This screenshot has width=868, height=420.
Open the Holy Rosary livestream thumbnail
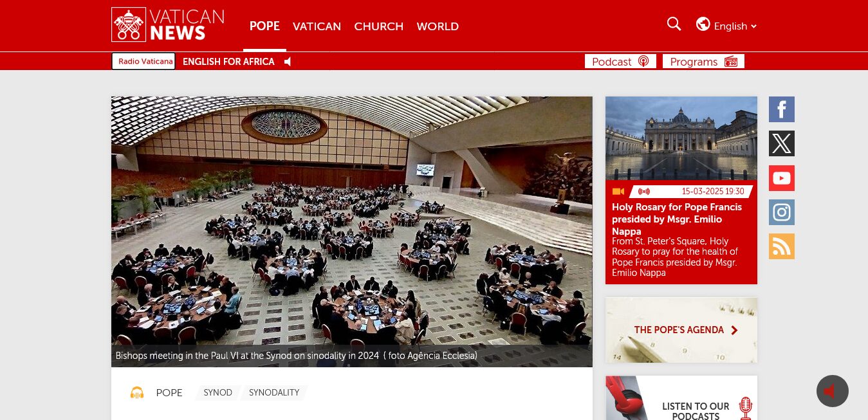click(681, 138)
